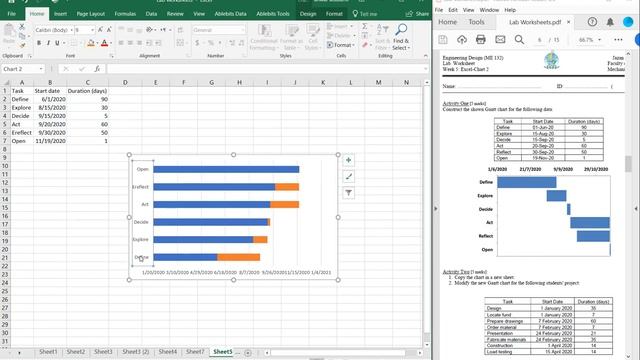The width and height of the screenshot is (640, 360).
Task: Switch to the Formulas ribbon tab
Action: (x=125, y=14)
